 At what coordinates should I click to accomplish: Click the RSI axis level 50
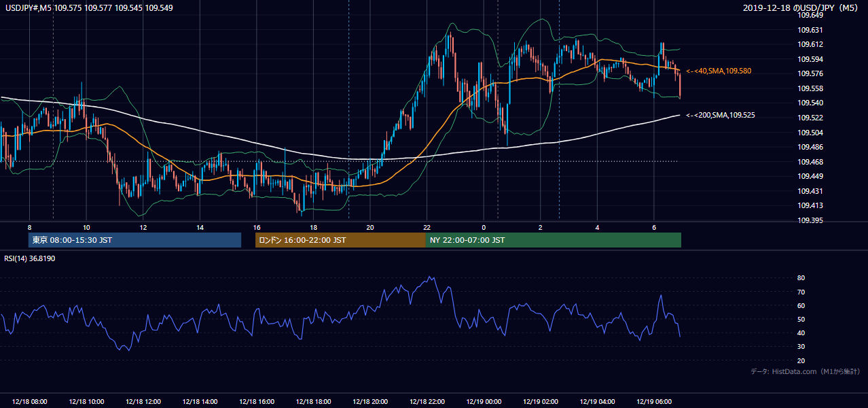pyautogui.click(x=801, y=319)
